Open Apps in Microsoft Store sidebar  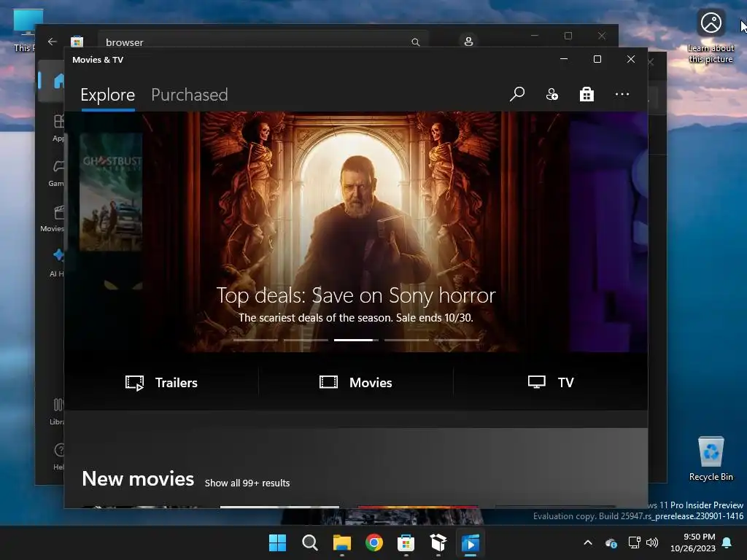pyautogui.click(x=58, y=128)
